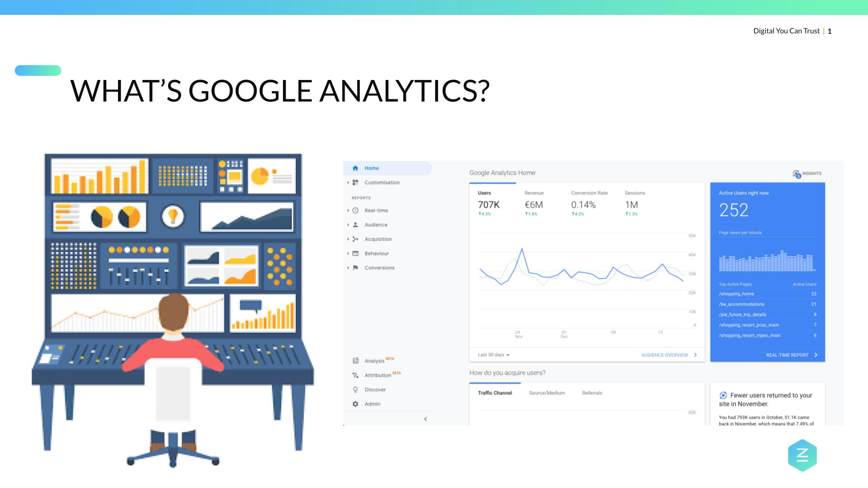Expand the Real-time reports section

point(348,210)
